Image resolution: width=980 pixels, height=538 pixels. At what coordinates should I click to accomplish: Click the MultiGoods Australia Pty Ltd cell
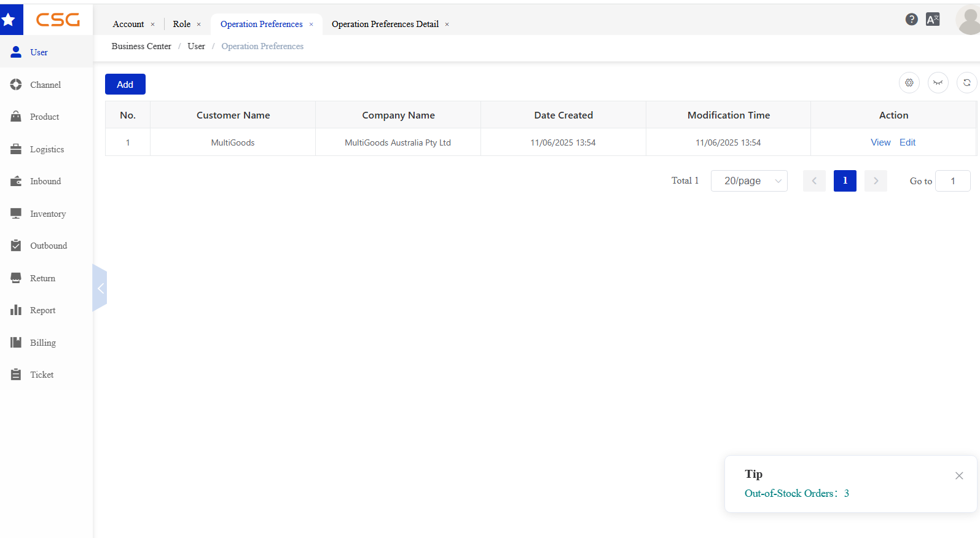click(x=398, y=142)
